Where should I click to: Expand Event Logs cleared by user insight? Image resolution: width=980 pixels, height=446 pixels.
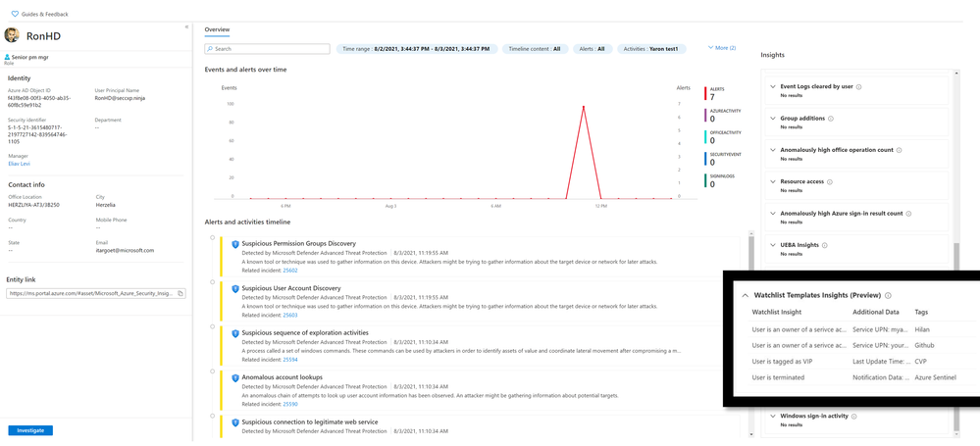(773, 86)
